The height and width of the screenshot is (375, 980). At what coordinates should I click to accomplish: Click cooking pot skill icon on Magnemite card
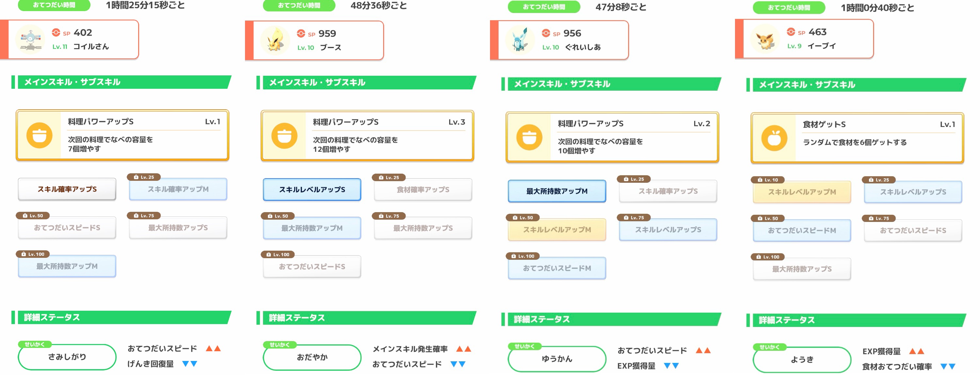click(x=39, y=135)
